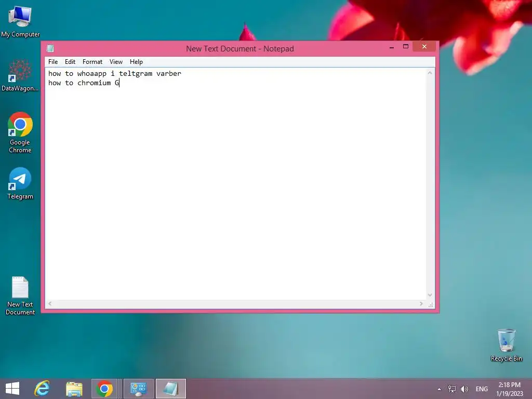Screen dimensions: 532x399
Task: Open the Control Panel taskbar item
Action: click(x=138, y=389)
